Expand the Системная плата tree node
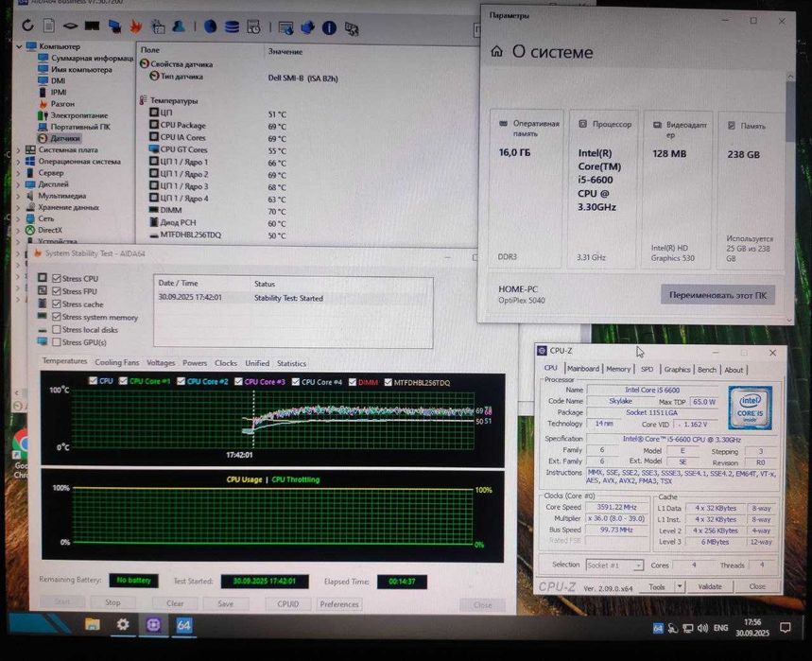This screenshot has height=661, width=812. click(x=19, y=149)
